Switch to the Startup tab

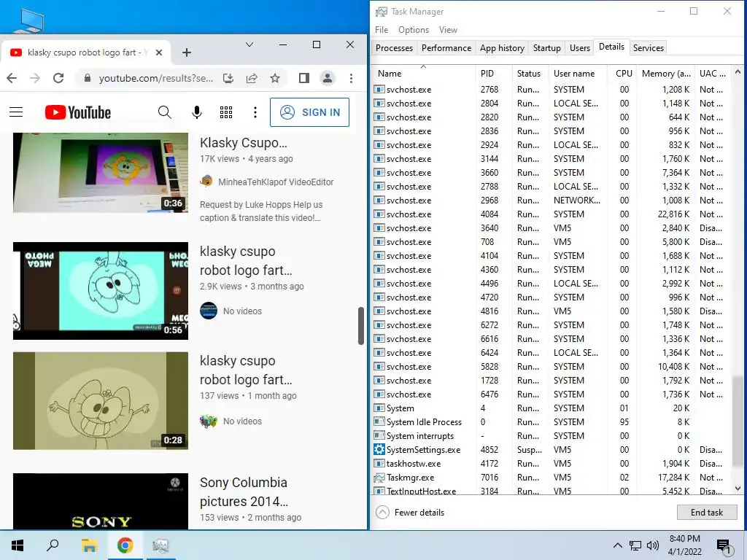547,47
